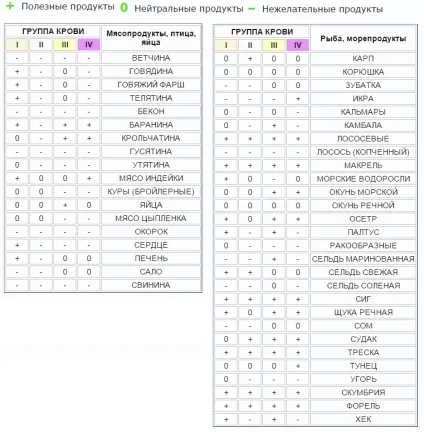Click the Мясопродукты, птица, яйца header
Viewport: 424px width, 432px height.
(x=151, y=38)
